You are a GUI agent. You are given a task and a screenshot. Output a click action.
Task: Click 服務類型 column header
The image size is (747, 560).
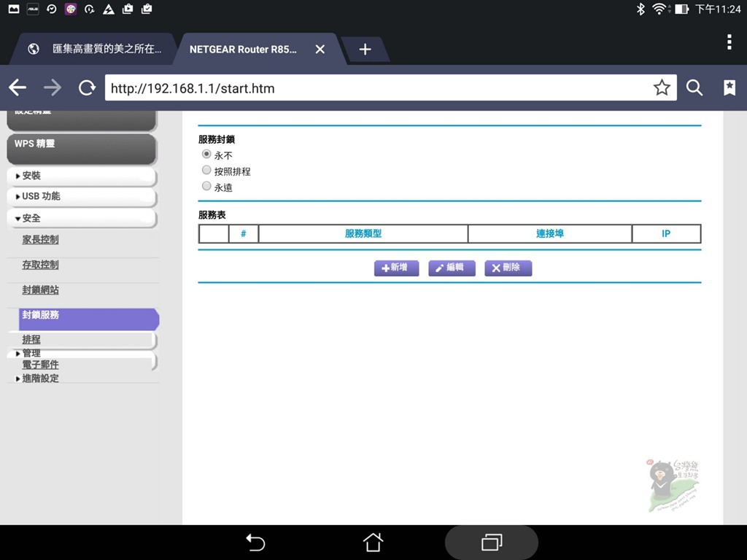(363, 234)
